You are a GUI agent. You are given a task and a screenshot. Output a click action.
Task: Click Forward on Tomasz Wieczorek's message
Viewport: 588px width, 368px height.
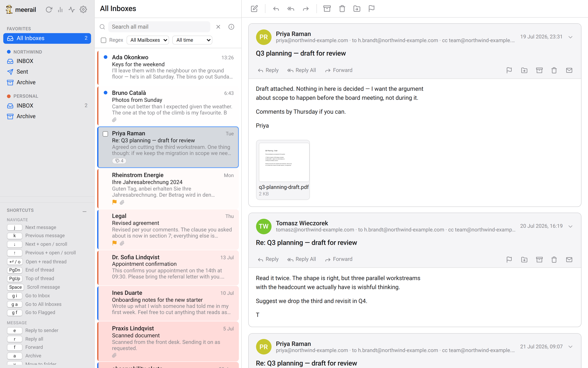[339, 259]
